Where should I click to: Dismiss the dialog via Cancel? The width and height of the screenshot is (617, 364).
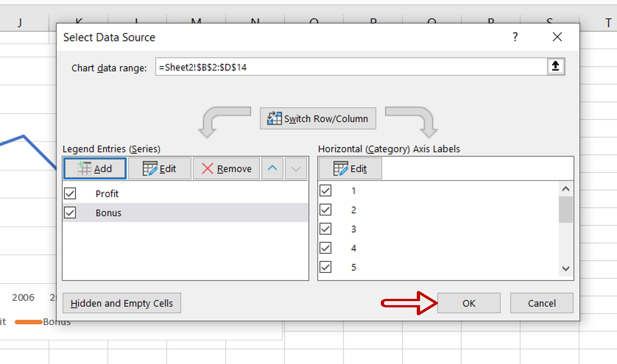(541, 303)
